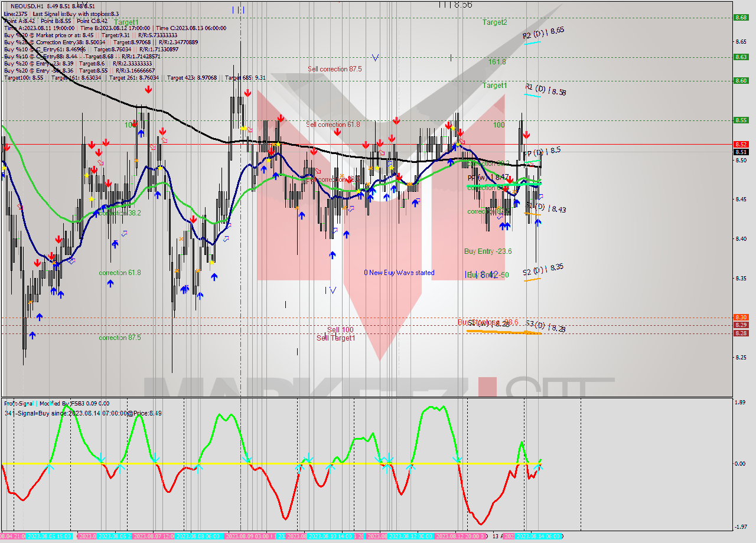The image size is (756, 543).
Task: Select the R2 (D) 8.65 pivot label
Action: [543, 32]
